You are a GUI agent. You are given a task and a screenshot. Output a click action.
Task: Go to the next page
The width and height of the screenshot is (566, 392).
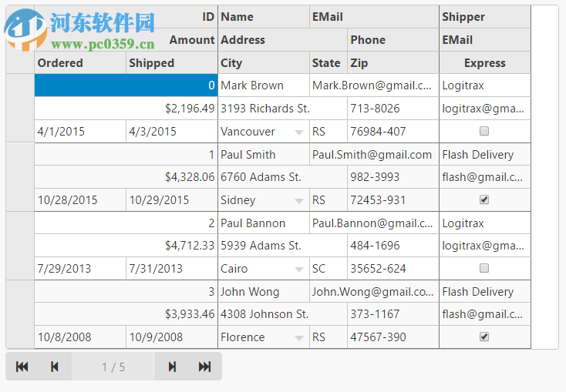(x=172, y=367)
